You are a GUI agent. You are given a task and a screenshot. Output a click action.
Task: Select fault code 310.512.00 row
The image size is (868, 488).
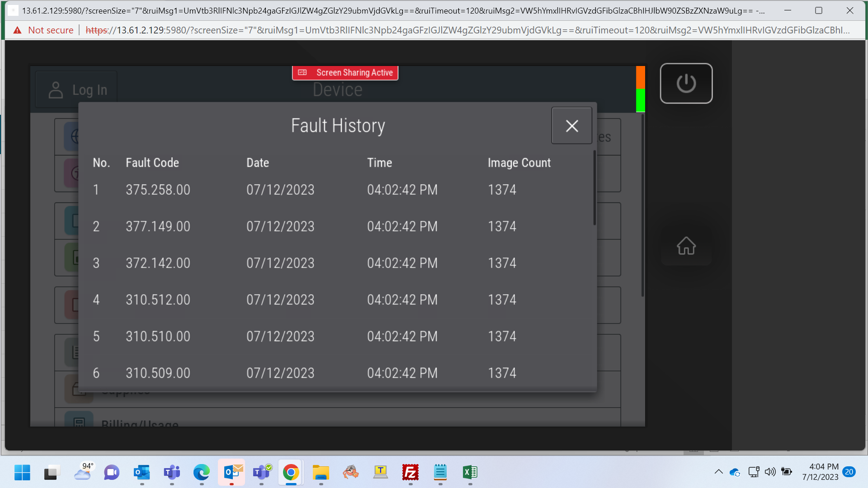[x=337, y=300]
